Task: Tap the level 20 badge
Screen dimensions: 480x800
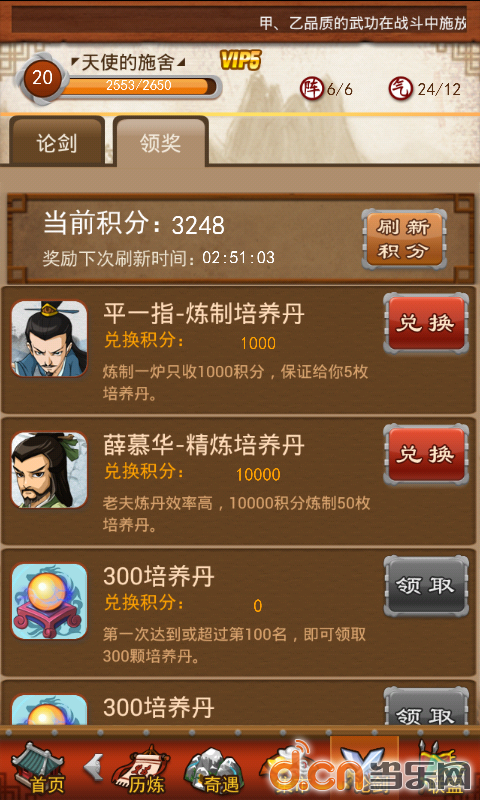Action: point(43,78)
